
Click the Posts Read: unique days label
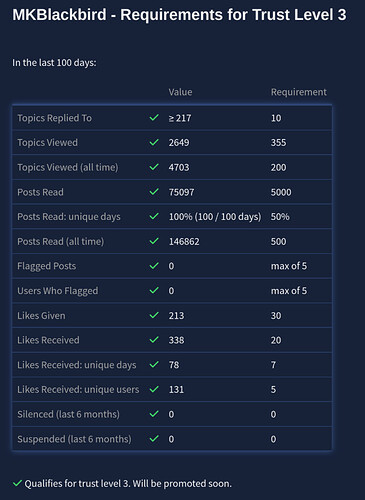coord(69,217)
